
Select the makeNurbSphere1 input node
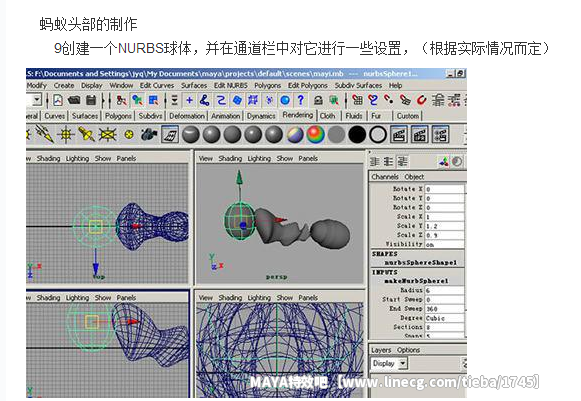[x=416, y=281]
